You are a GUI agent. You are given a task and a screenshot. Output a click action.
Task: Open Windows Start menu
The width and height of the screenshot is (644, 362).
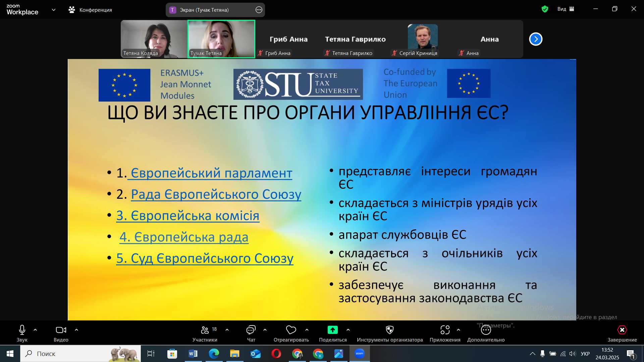pos(10,354)
